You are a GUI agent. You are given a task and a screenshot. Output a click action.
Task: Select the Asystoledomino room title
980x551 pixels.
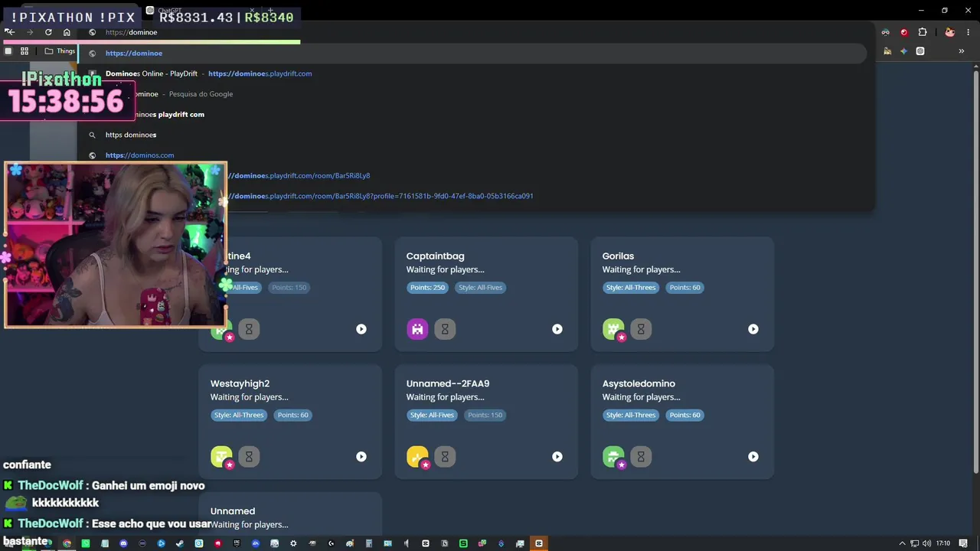coord(639,383)
